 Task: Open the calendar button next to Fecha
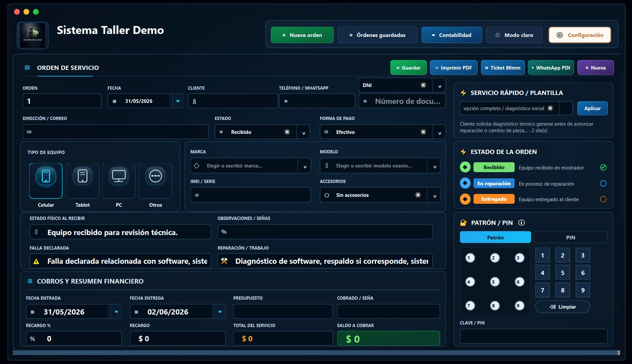[178, 101]
